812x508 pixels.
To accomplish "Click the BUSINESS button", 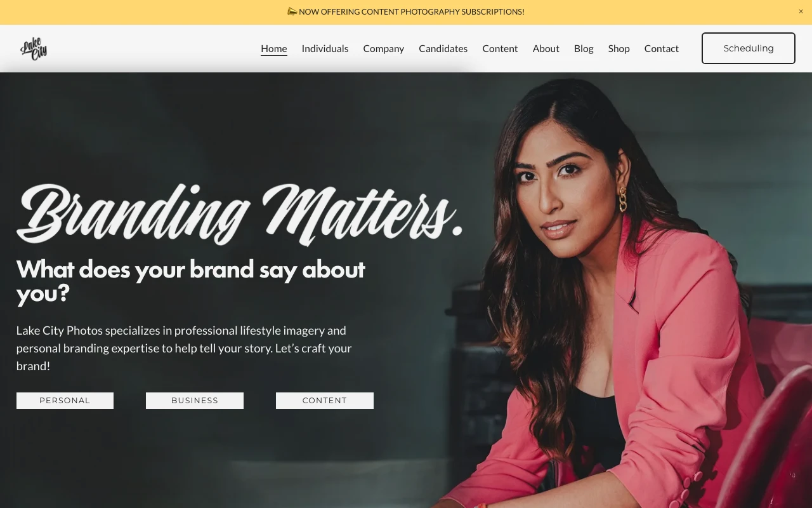I will 195,401.
